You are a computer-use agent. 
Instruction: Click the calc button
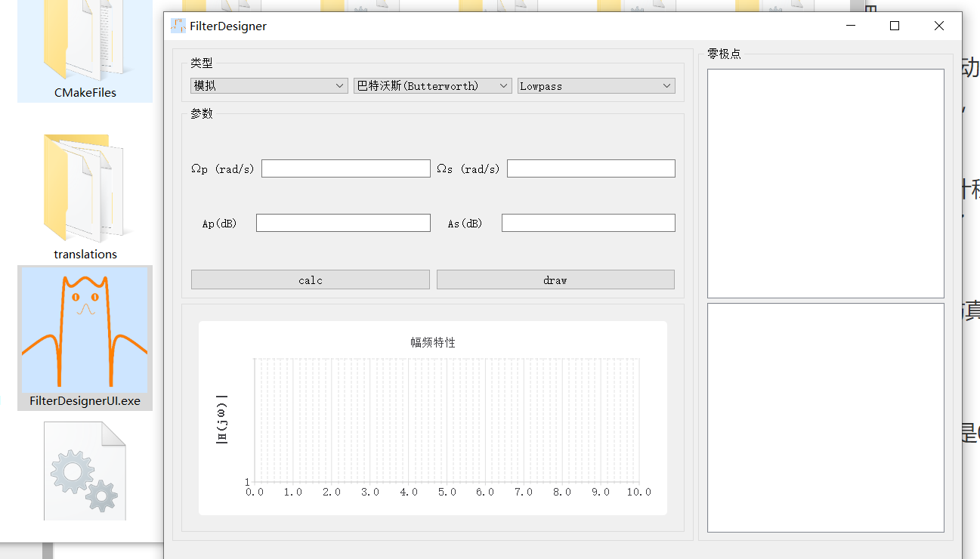311,279
